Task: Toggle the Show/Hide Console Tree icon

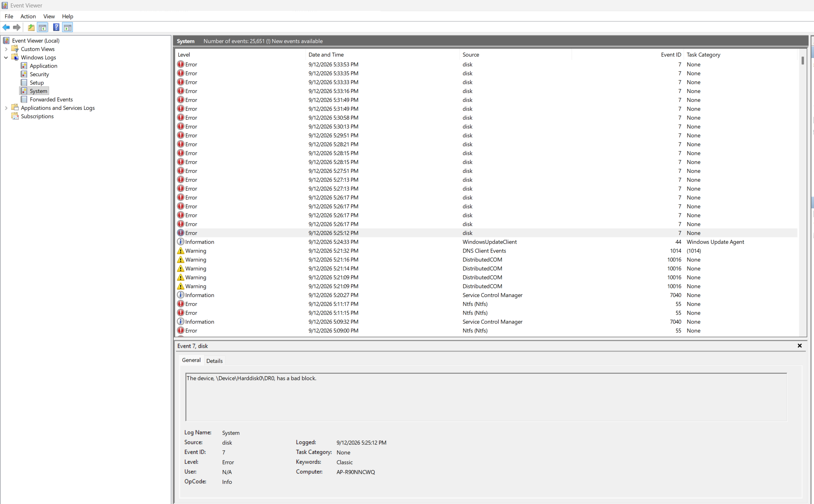Action: coord(43,27)
